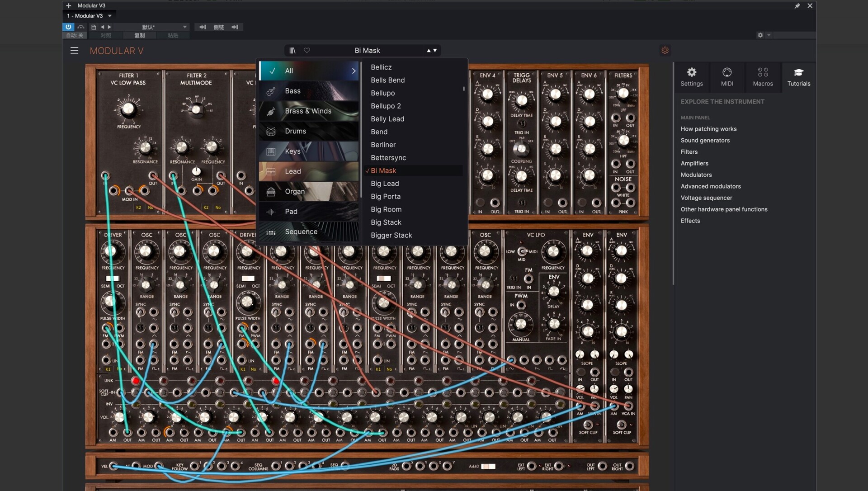The height and width of the screenshot is (491, 868).
Task: Load the Berliner preset
Action: click(x=413, y=145)
